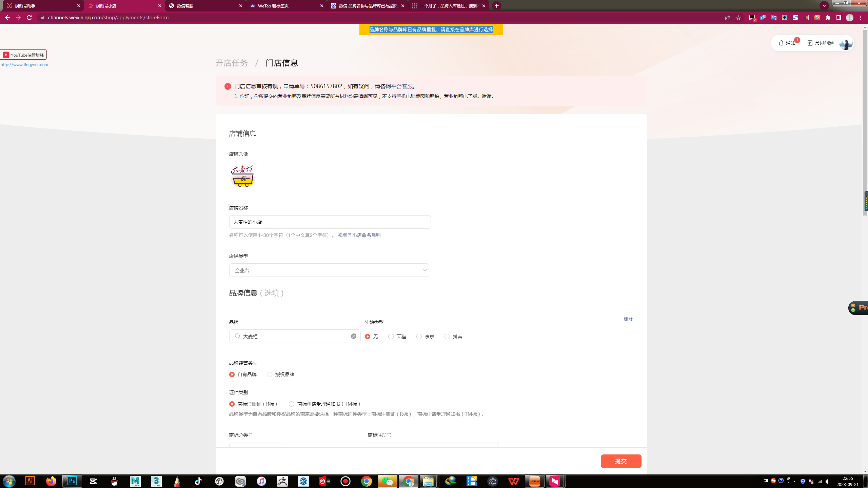Clear the 大麦柜 brand search field
Screen dimensions: 868x488
tap(353, 336)
